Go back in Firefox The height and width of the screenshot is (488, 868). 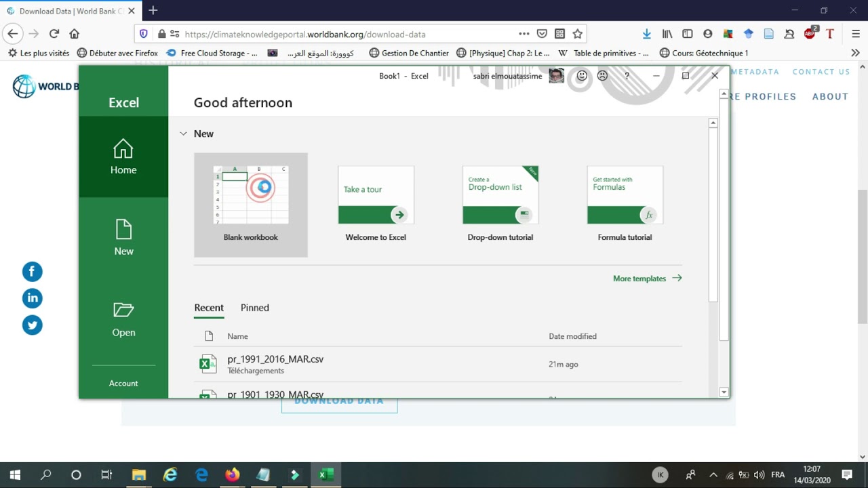(x=12, y=34)
